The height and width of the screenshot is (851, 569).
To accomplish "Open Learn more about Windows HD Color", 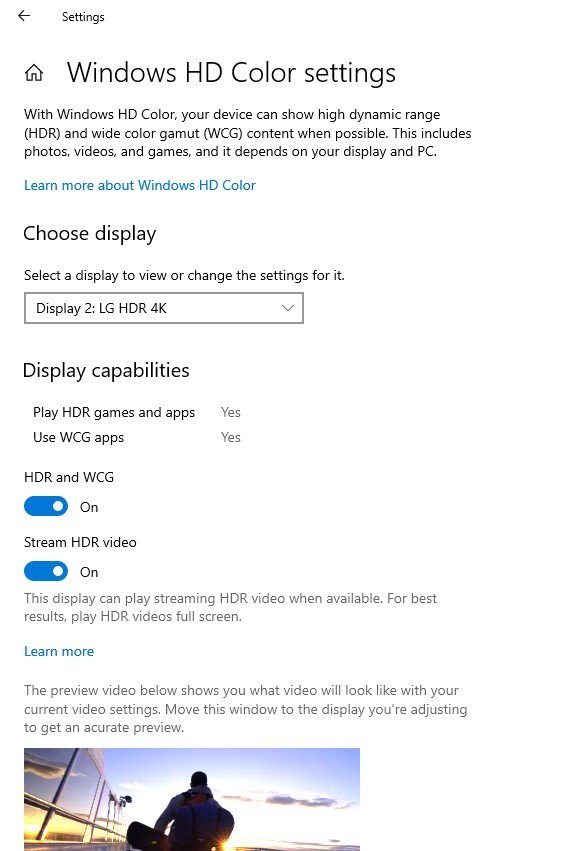I will [140, 185].
